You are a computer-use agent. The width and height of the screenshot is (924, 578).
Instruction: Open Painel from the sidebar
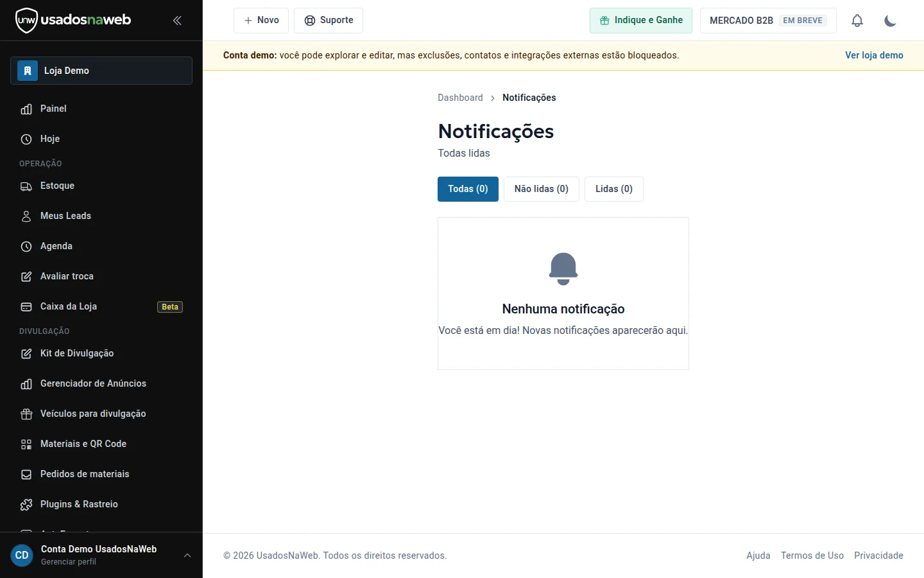(101, 109)
